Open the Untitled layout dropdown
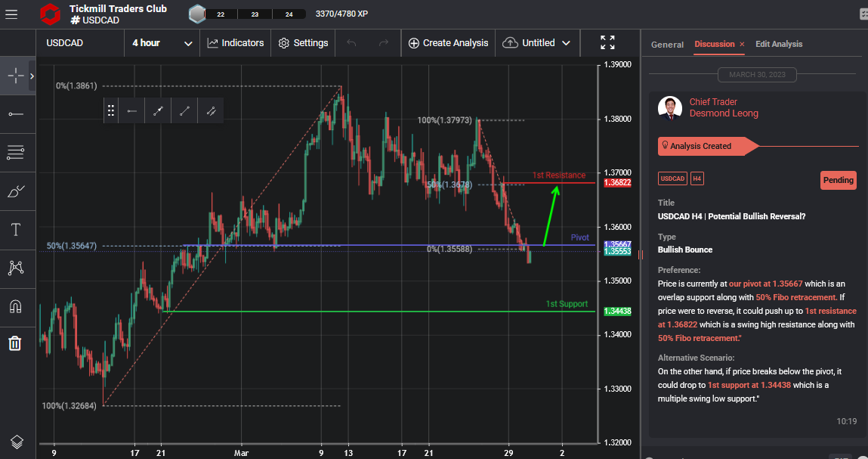 coord(537,43)
